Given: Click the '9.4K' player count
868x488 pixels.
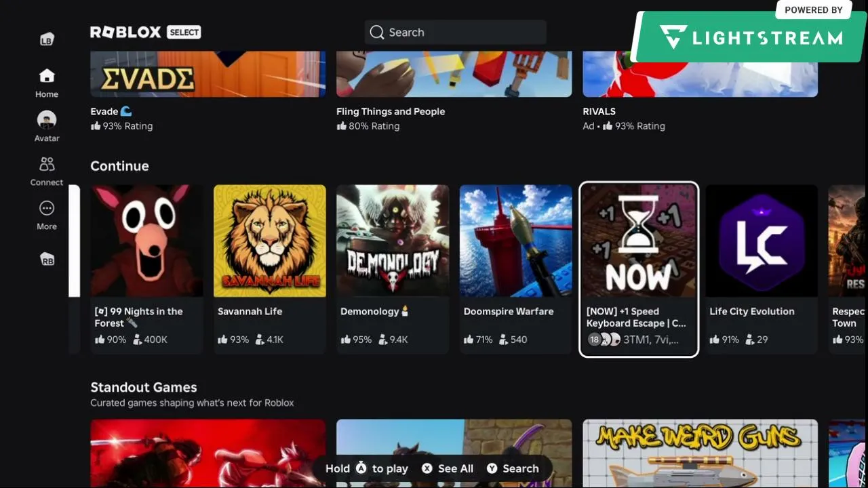Looking at the screenshot, I should point(399,340).
